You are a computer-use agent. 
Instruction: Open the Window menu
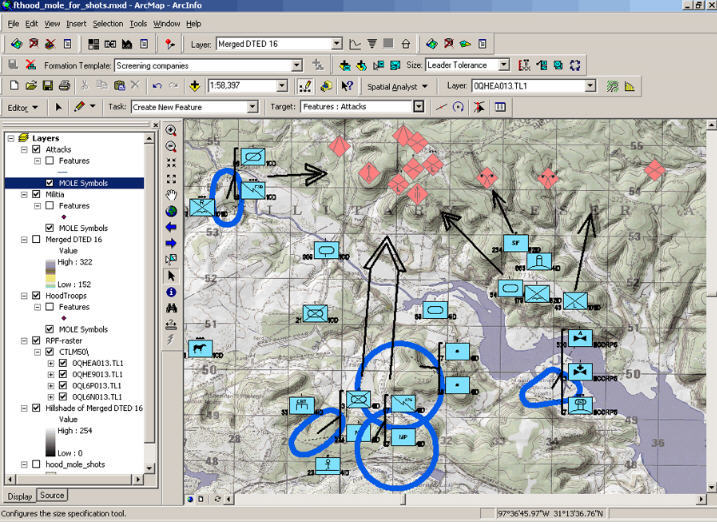[x=166, y=24]
